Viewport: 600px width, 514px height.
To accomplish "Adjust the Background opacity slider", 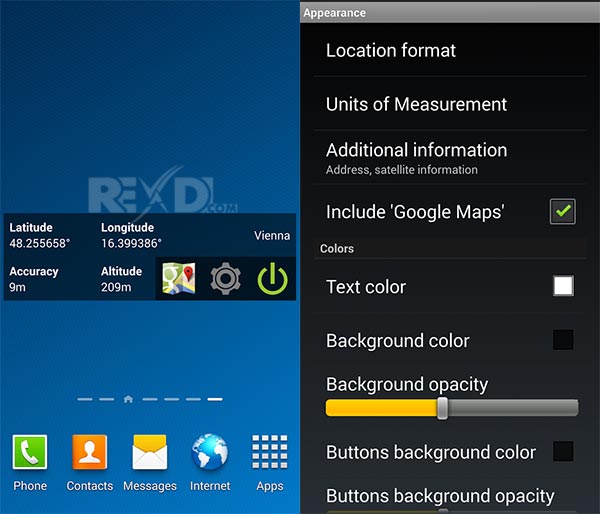I will [452, 408].
